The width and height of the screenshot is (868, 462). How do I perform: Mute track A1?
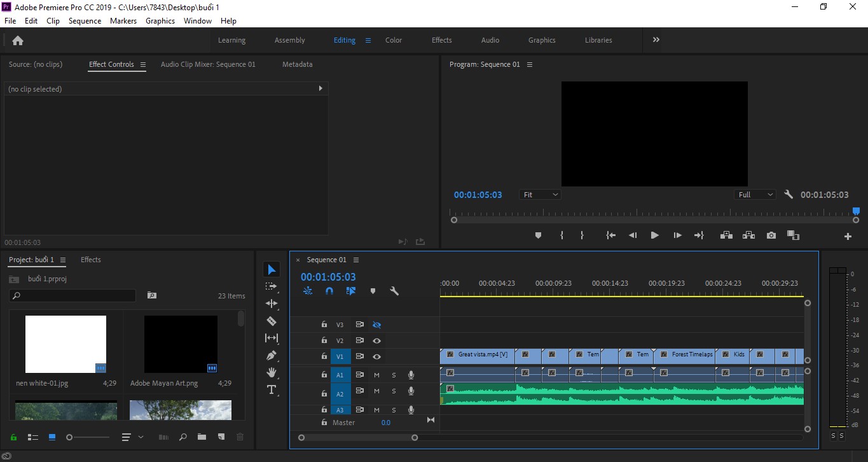tap(376, 375)
